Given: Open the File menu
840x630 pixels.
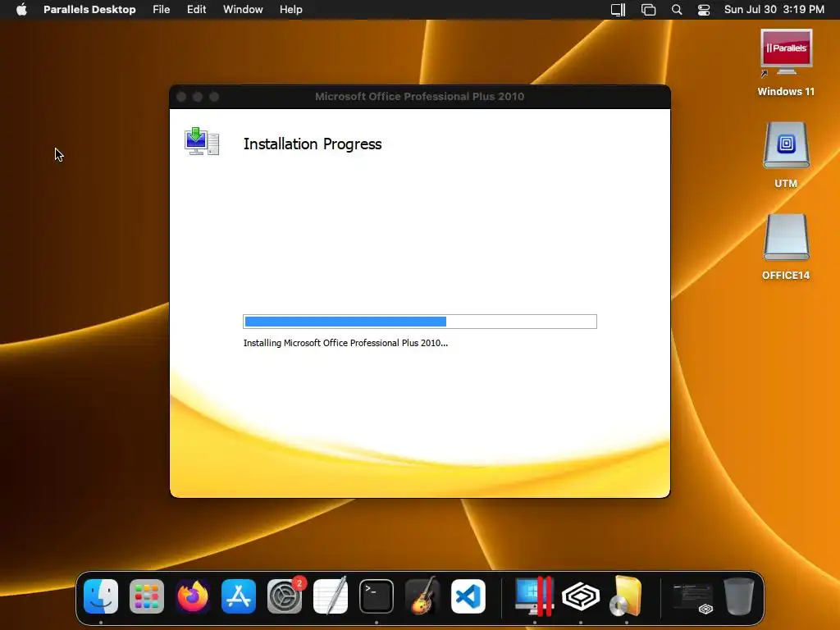Looking at the screenshot, I should [162, 10].
